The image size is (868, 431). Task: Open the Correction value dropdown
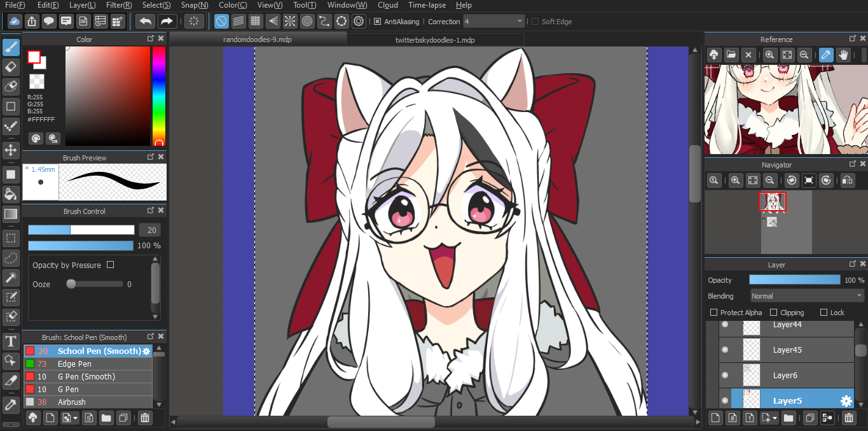520,22
